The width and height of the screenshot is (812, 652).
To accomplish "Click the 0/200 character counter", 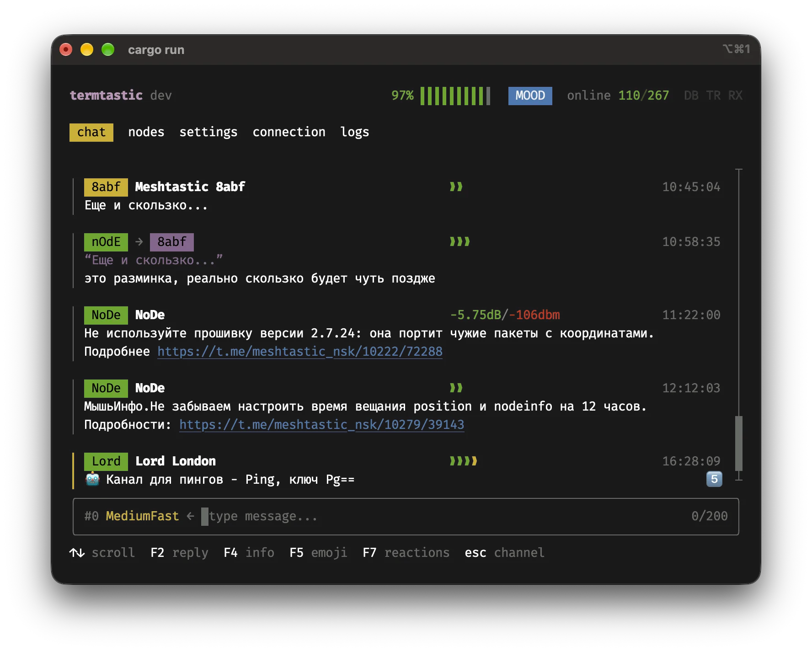I will (710, 516).
